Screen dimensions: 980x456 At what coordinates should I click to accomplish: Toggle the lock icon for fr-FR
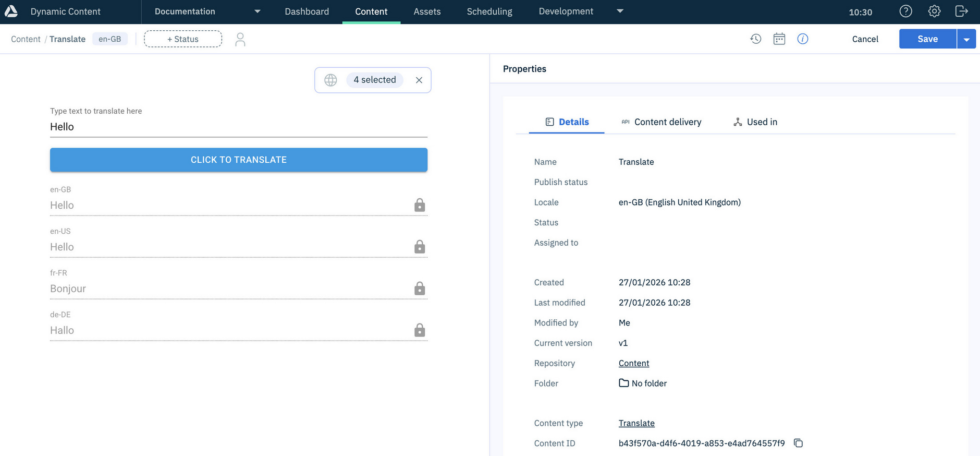point(420,288)
